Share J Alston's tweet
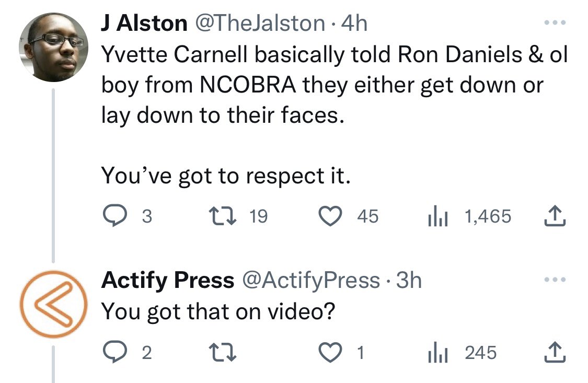The height and width of the screenshot is (383, 588). (x=555, y=216)
